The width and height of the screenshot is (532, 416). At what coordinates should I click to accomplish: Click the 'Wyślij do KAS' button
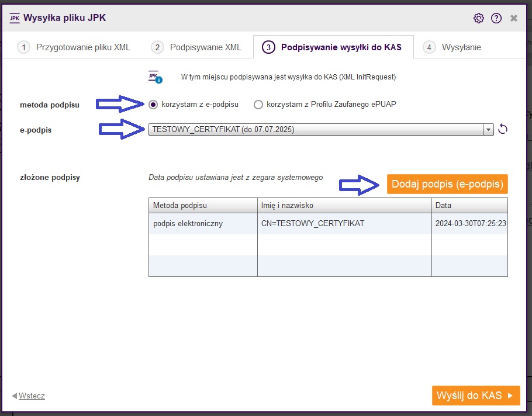click(x=476, y=396)
